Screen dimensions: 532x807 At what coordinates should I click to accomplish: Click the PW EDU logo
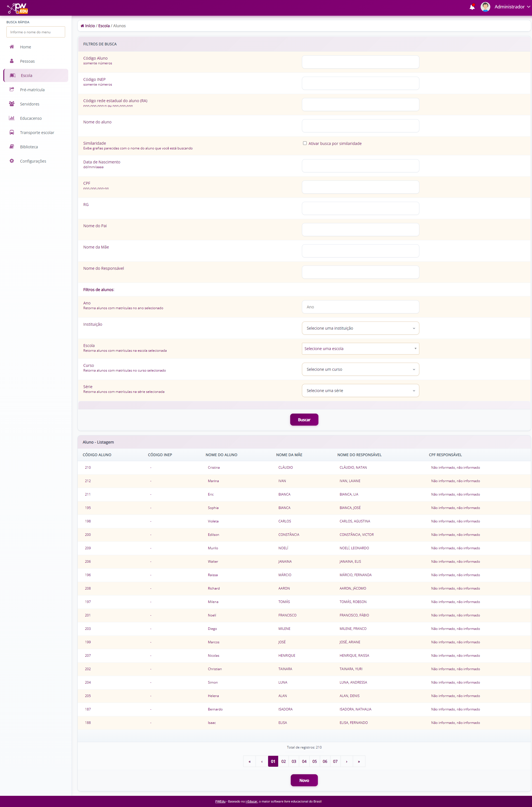(x=18, y=8)
